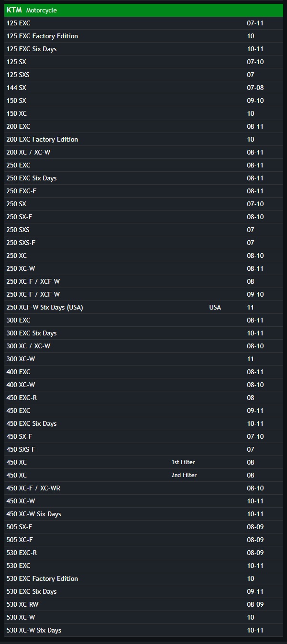The image size is (287, 644).
Task: Click the 250 EXC Six Days row
Action: (32, 178)
